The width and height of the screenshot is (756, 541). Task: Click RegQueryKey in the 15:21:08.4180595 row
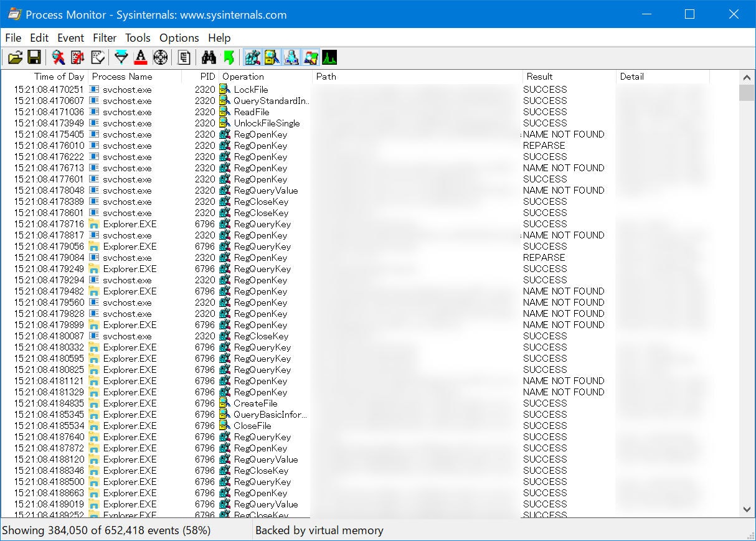[263, 359]
